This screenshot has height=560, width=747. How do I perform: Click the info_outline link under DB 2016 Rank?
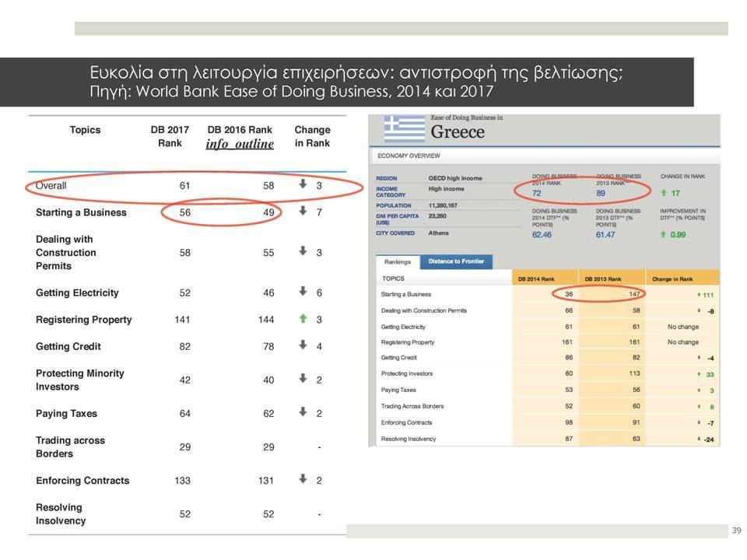(240, 144)
